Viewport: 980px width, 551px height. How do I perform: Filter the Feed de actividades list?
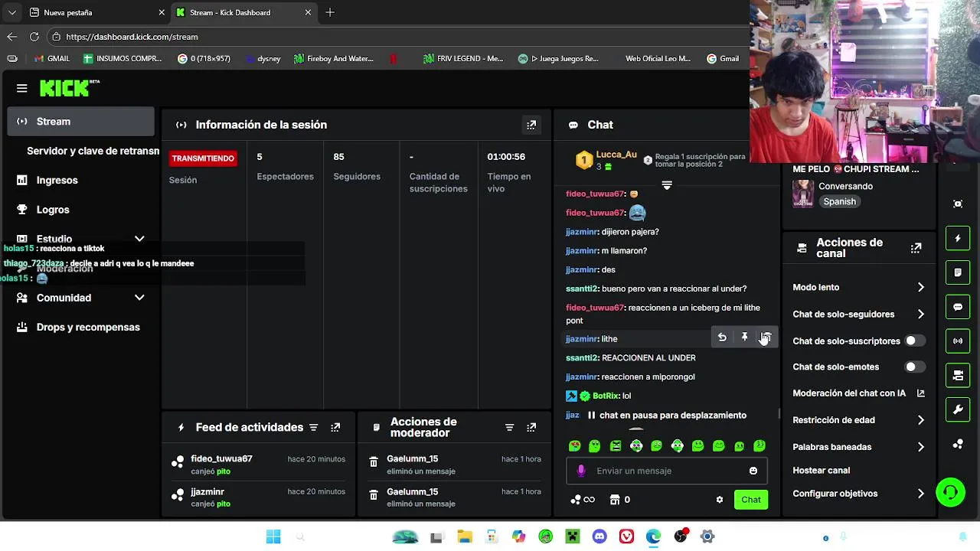pyautogui.click(x=313, y=428)
